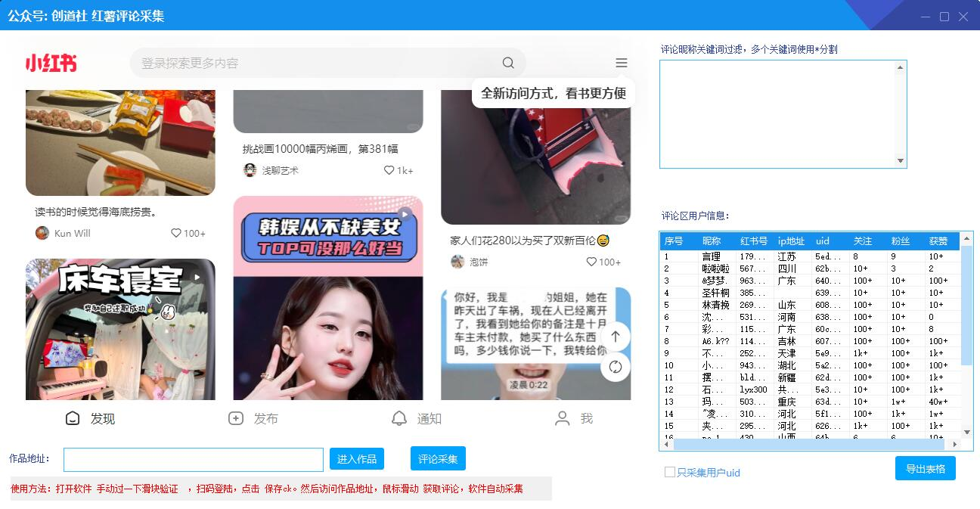Click the keyword filter textarea scrollbar up arrow
This screenshot has height=509, width=980.
[x=900, y=67]
